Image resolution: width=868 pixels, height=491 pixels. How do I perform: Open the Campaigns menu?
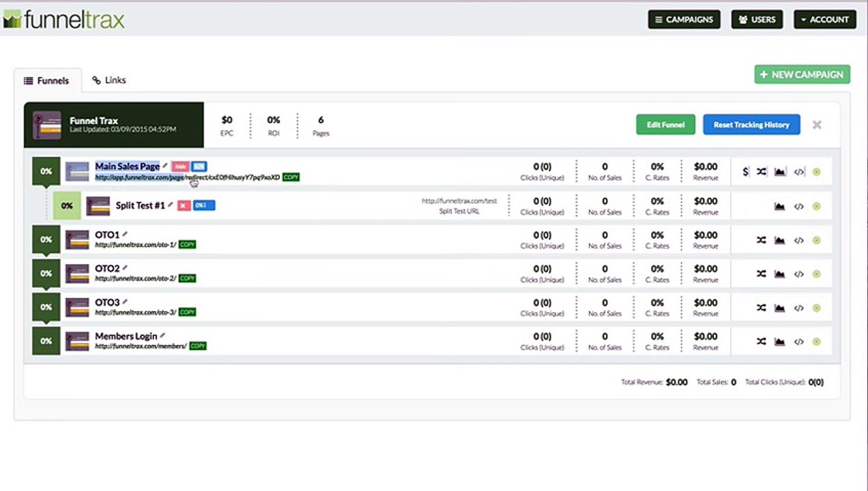point(684,19)
